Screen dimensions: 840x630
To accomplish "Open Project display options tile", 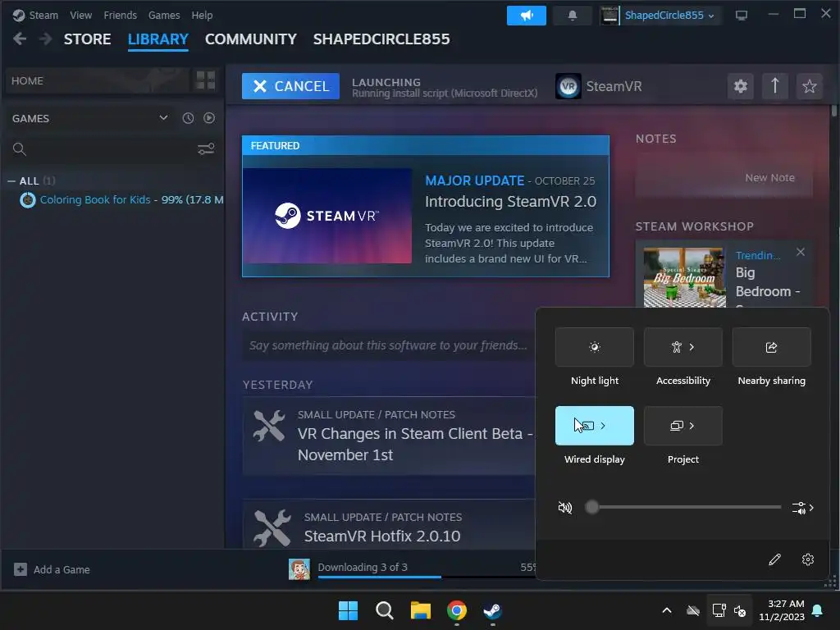I will [683, 426].
